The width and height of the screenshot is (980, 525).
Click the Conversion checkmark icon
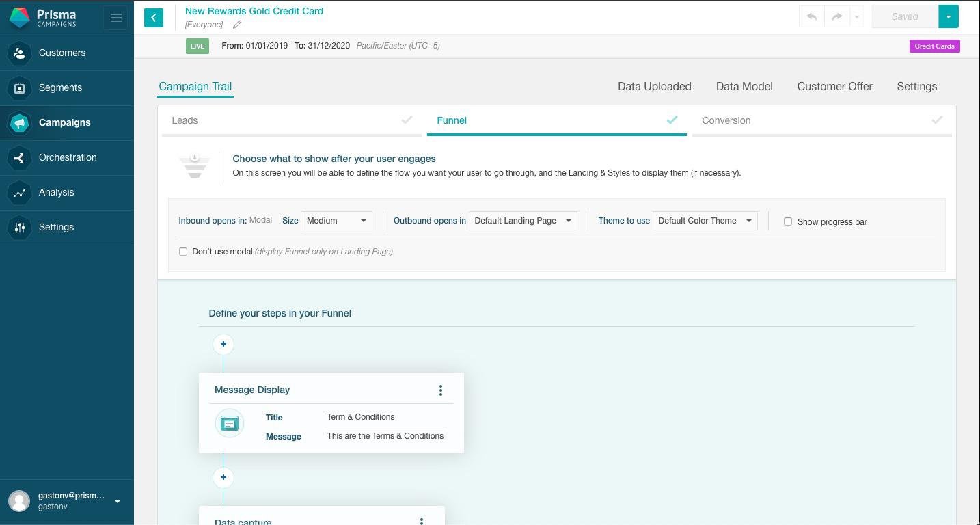click(x=937, y=120)
